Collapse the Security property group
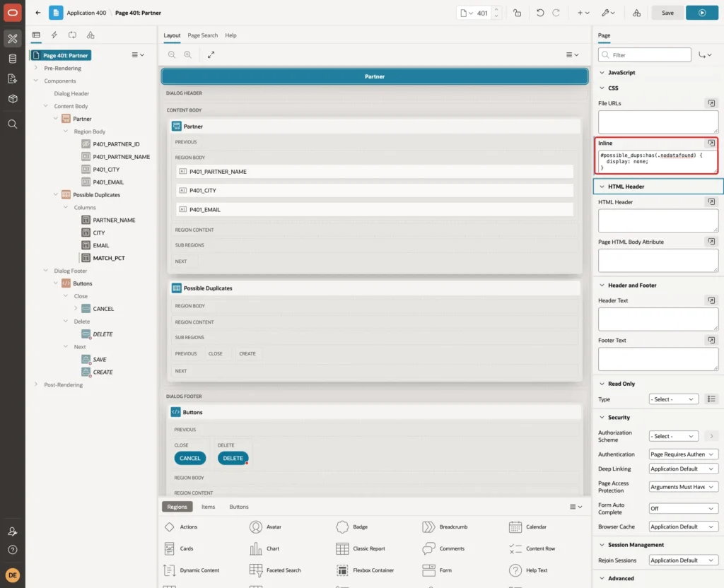The width and height of the screenshot is (724, 588). pos(602,417)
